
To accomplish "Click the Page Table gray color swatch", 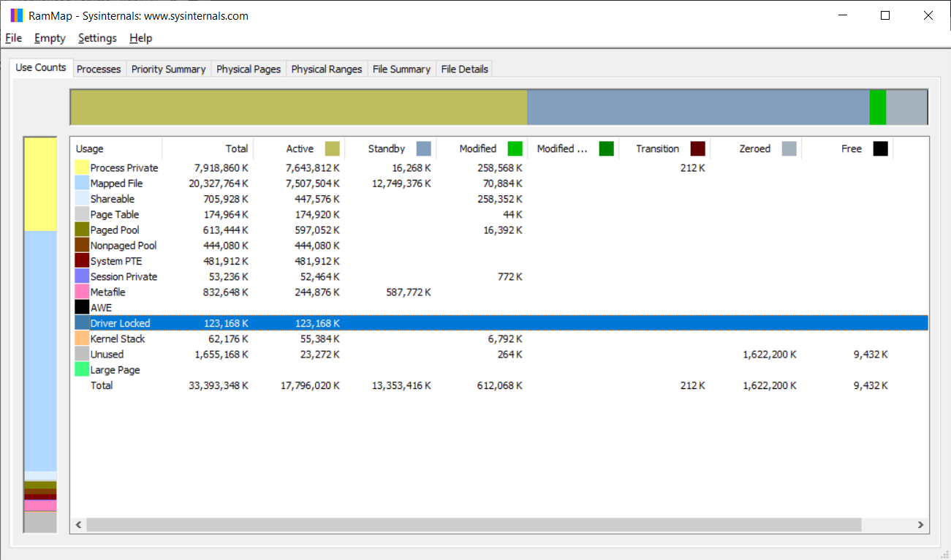I will click(x=82, y=214).
